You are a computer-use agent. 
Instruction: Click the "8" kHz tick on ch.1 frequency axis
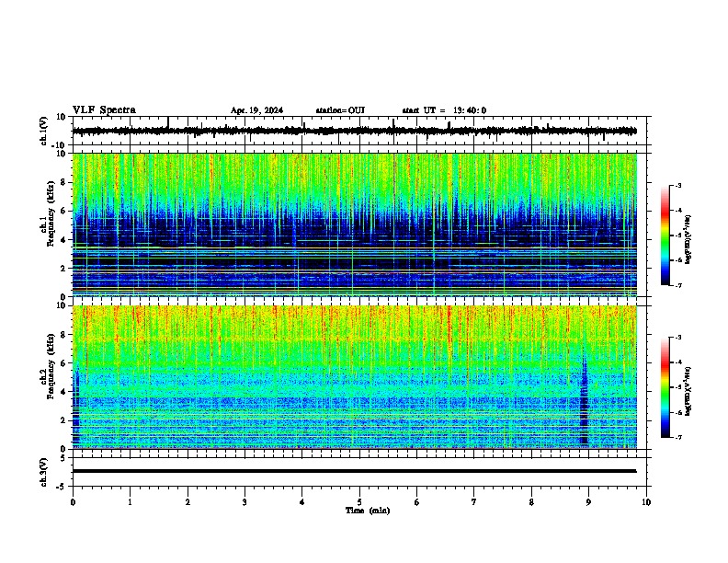(63, 182)
